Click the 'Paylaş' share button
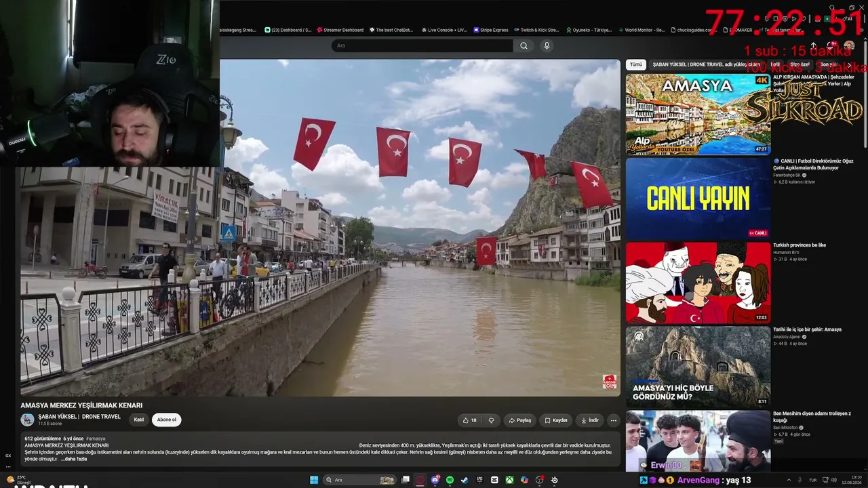The height and width of the screenshot is (488, 868). point(519,420)
